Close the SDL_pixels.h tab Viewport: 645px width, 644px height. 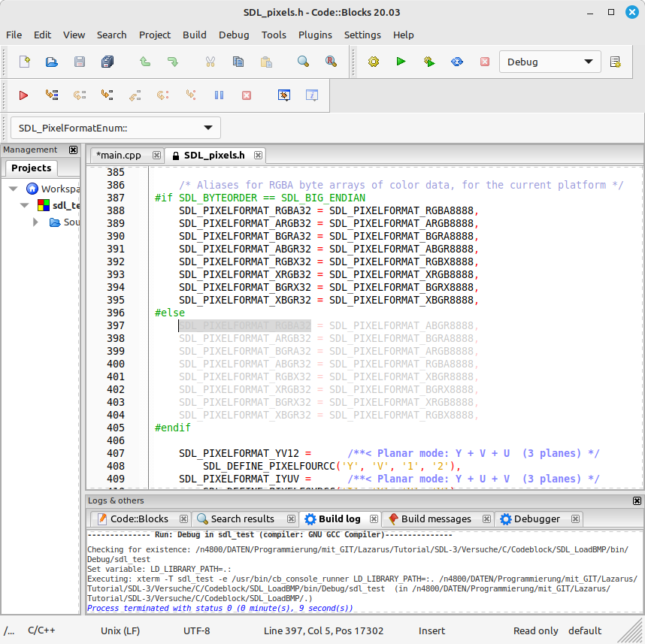pyautogui.click(x=258, y=155)
